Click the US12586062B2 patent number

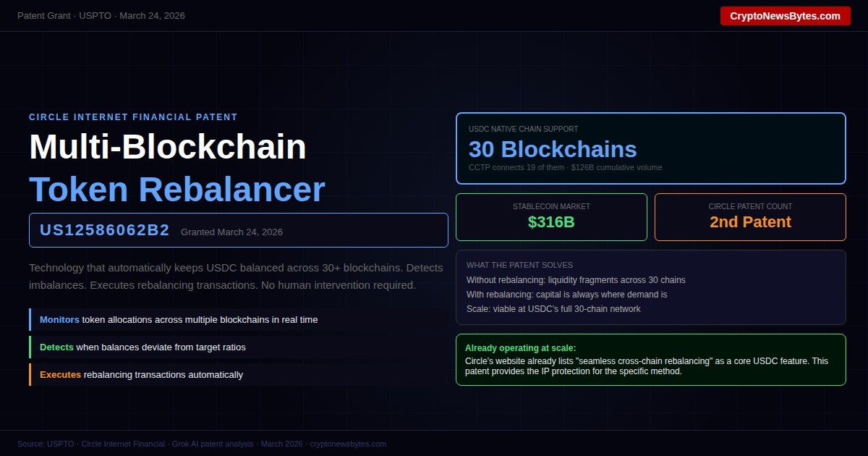click(105, 231)
